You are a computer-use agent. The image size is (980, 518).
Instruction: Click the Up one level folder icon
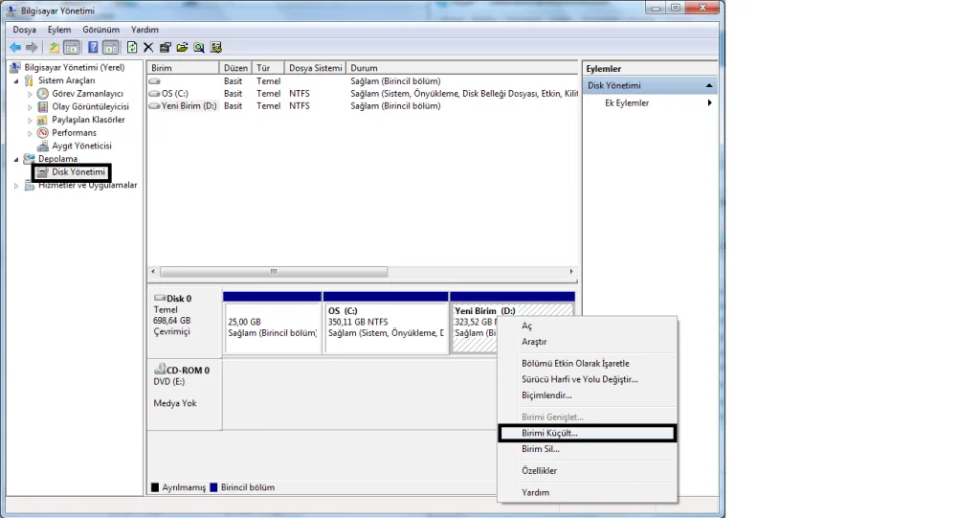55,47
